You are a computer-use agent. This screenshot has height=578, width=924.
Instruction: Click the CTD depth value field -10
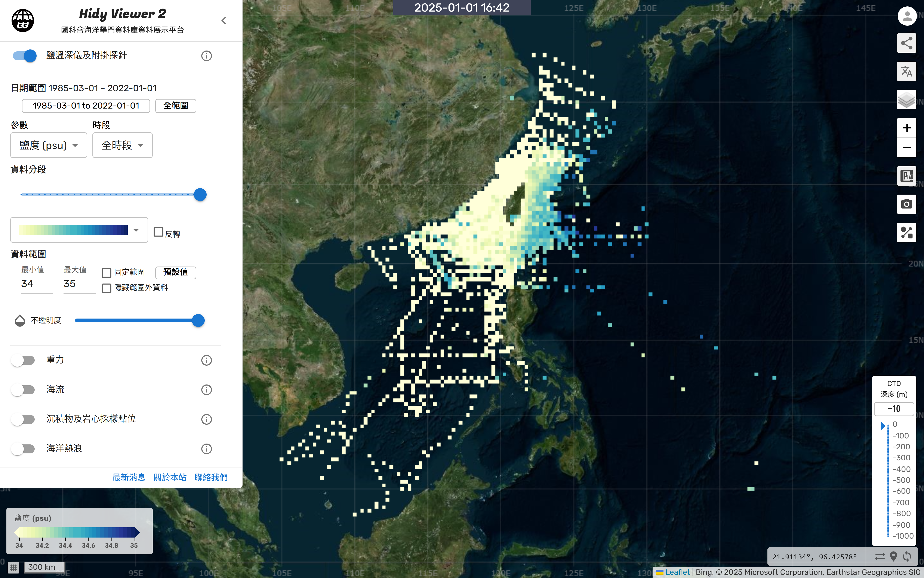(x=894, y=409)
